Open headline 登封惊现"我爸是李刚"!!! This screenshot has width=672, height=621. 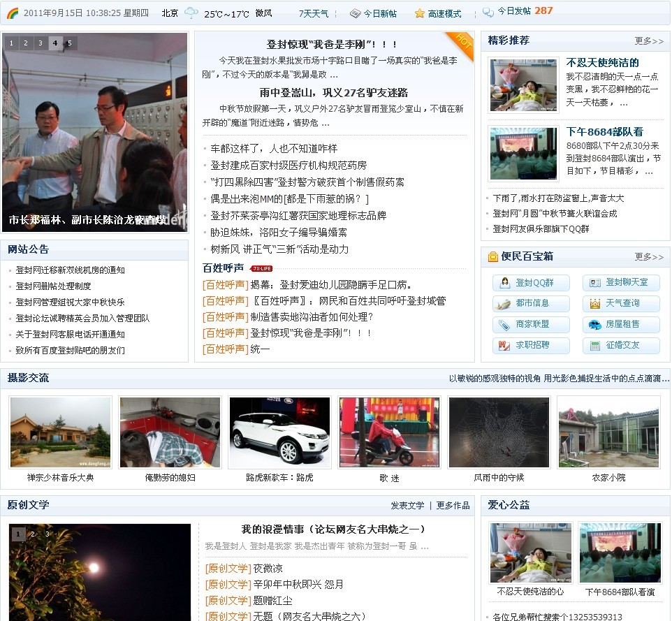(332, 44)
